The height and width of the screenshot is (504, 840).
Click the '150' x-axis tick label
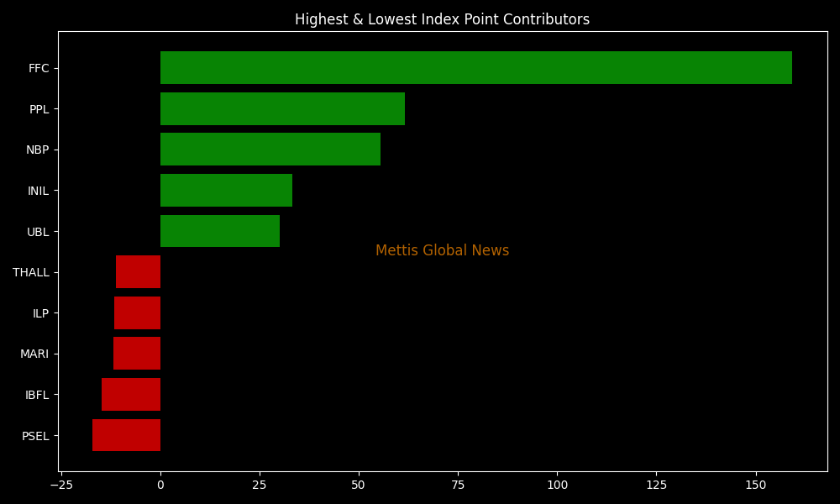pos(756,485)
